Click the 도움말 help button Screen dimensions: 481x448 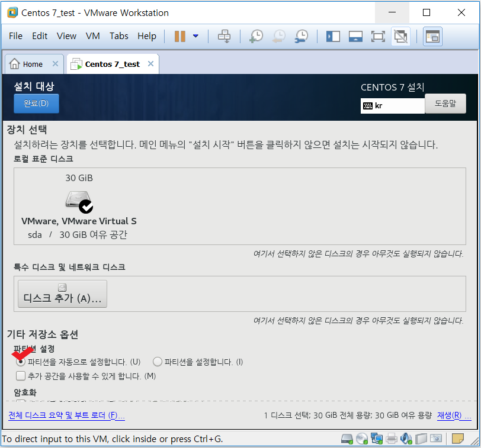click(445, 104)
